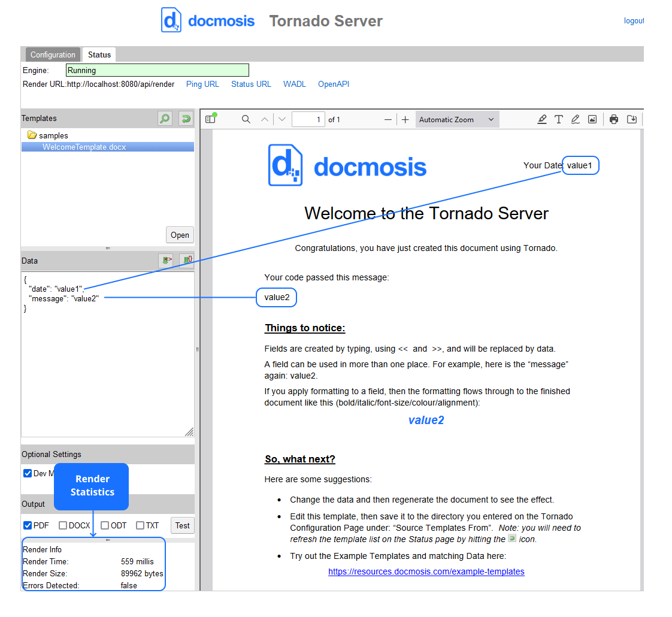Image resolution: width=672 pixels, height=617 pixels.
Task: Open the example-templates resources link
Action: (426, 571)
